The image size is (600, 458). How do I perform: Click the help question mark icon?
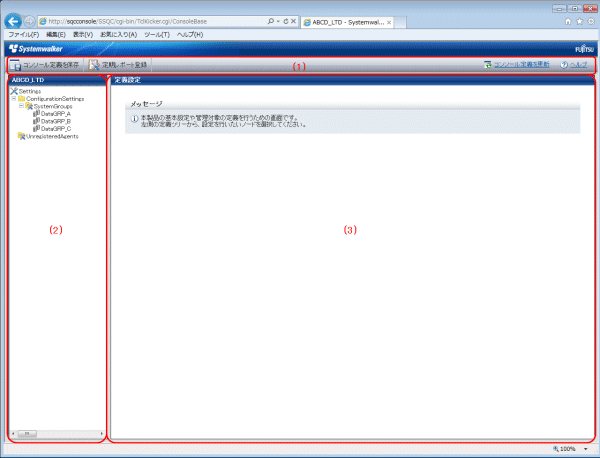point(564,65)
